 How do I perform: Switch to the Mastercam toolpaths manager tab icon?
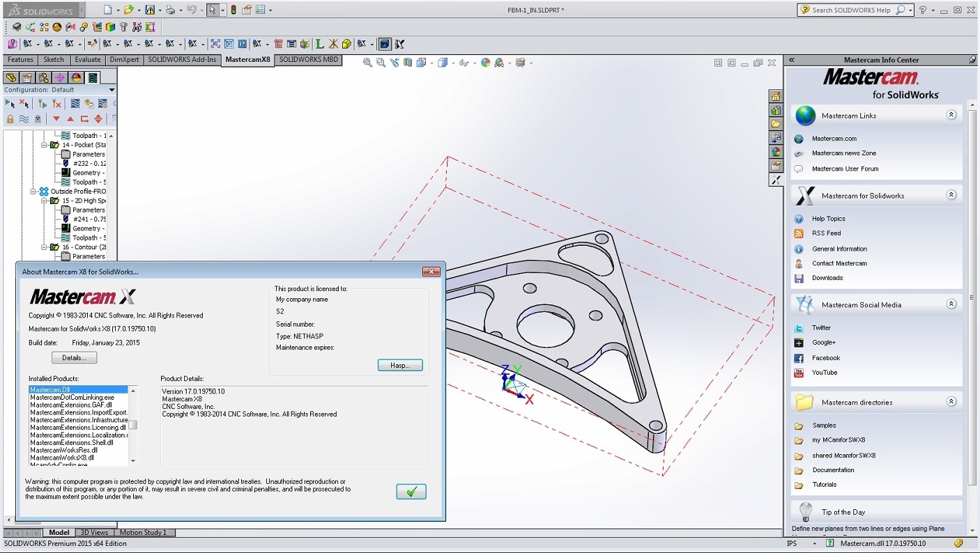[x=92, y=77]
